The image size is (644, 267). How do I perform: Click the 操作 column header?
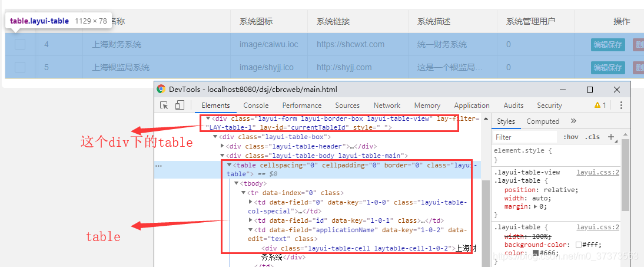tap(622, 21)
